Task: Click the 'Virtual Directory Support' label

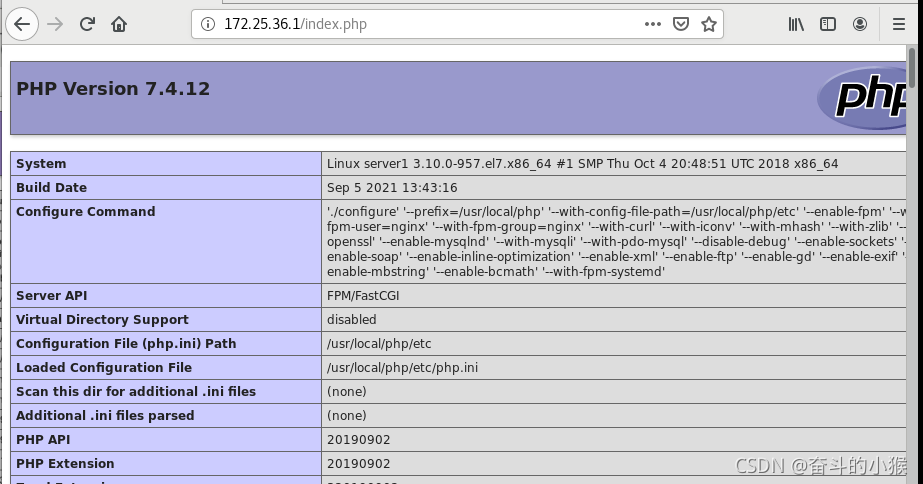Action: [x=102, y=320]
